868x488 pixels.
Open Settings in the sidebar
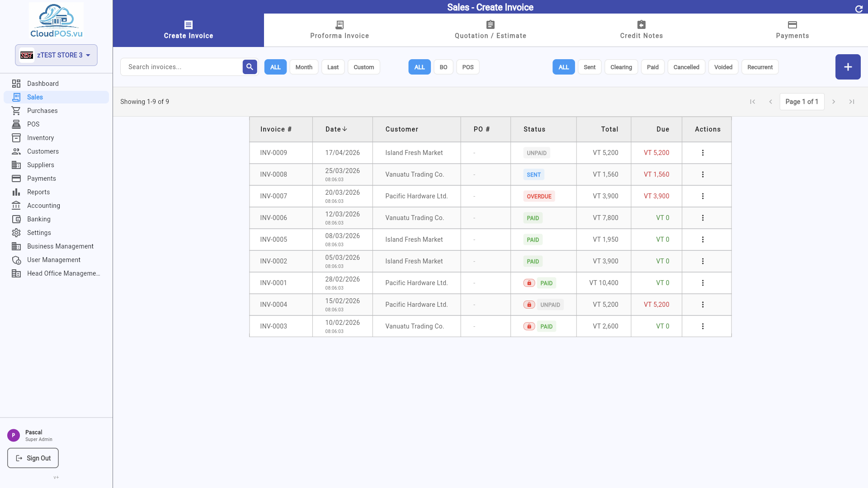tap(56, 233)
